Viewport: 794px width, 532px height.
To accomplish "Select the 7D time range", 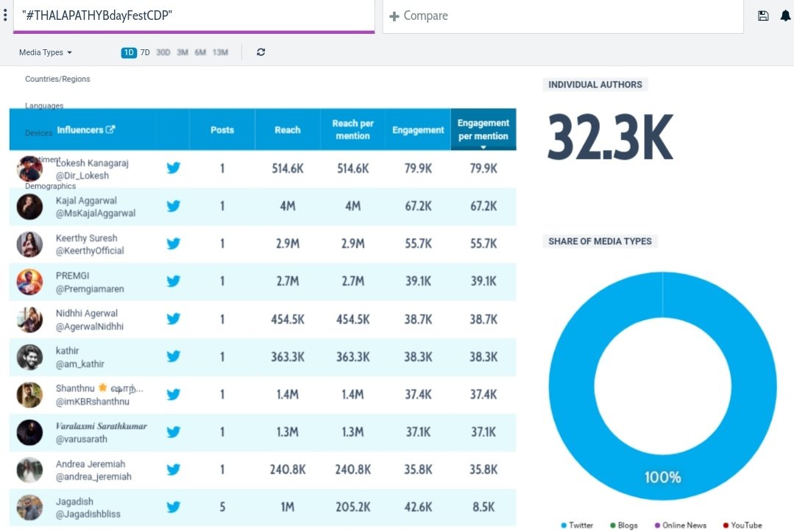I will click(x=145, y=52).
